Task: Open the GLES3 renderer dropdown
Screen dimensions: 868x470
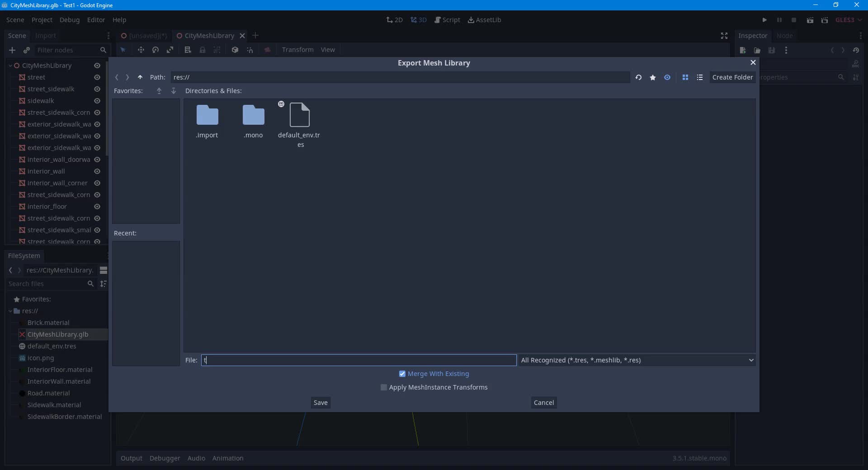Action: coord(847,20)
